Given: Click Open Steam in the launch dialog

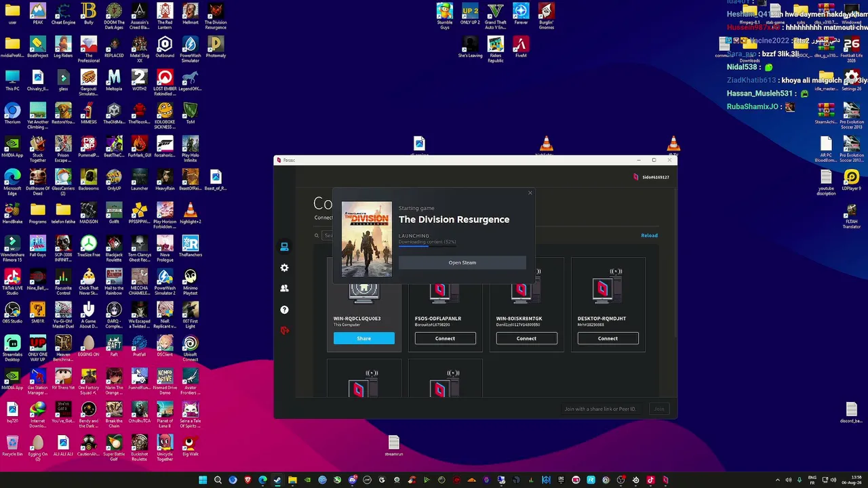Looking at the screenshot, I should click(462, 263).
